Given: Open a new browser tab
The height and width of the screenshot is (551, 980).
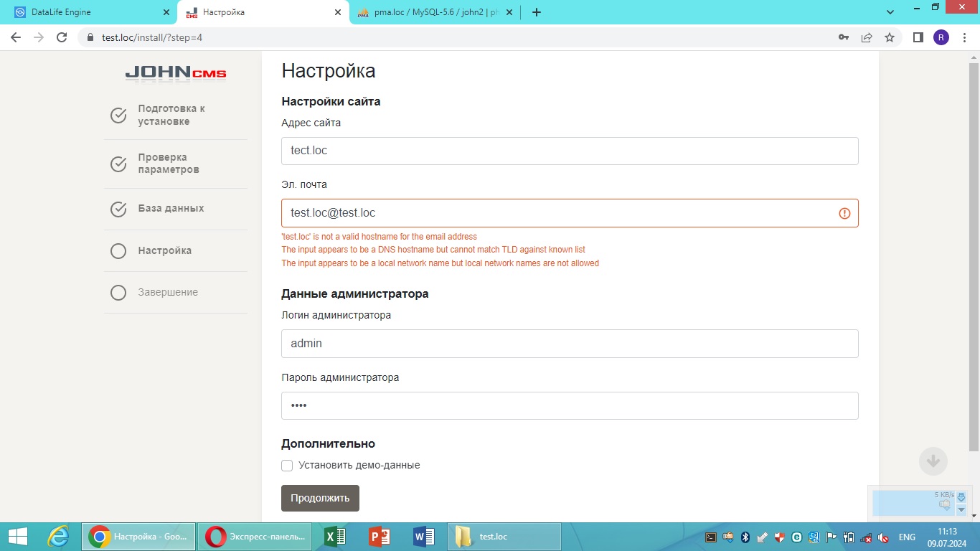Looking at the screenshot, I should 536,12.
